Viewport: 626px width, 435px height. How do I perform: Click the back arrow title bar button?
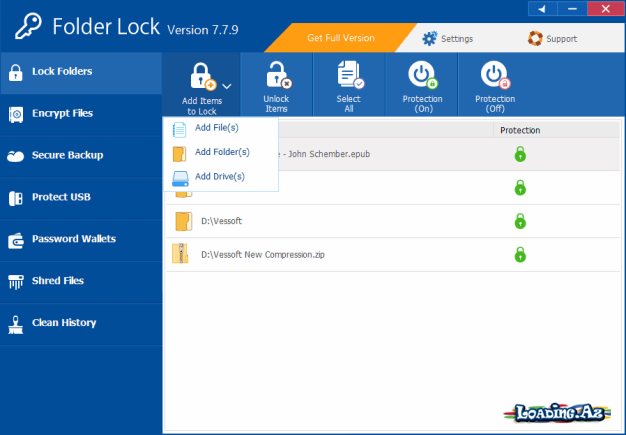click(543, 9)
